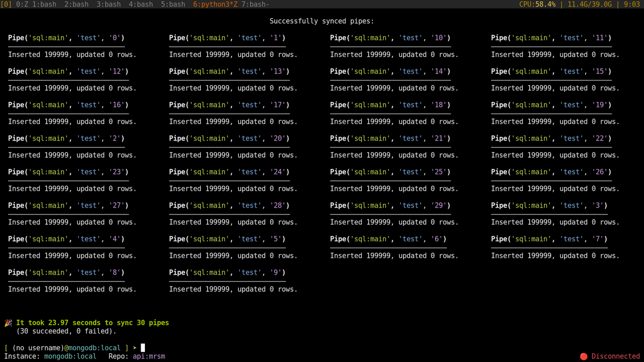The image size is (644, 362).
Task: Switch to tmux window 4:bash
Action: tap(141, 4)
